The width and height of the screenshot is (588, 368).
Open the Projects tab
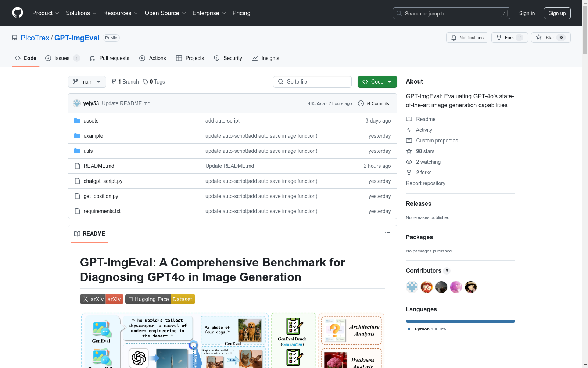(x=190, y=58)
